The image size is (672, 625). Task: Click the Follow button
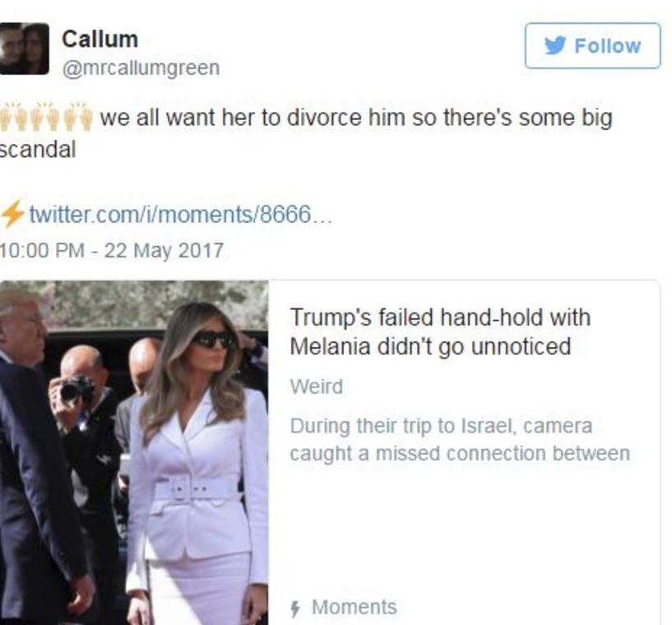coord(592,46)
